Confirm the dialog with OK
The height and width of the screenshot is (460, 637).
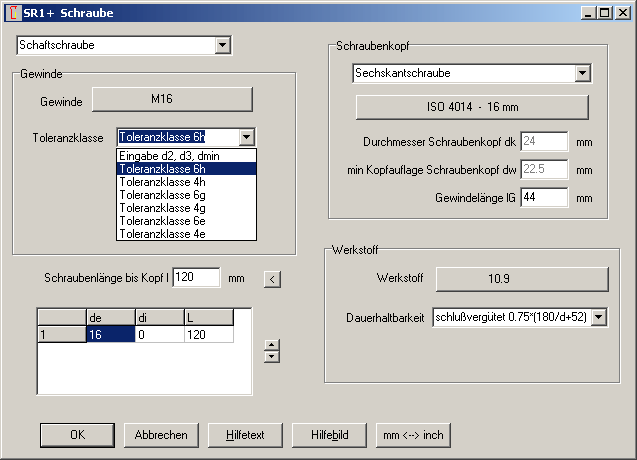click(x=77, y=435)
